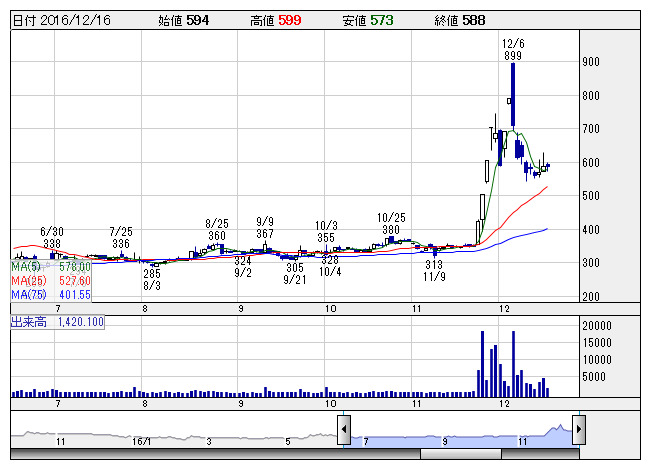The height and width of the screenshot is (469, 652).
Task: Click the 285 8/3 low marker label
Action: click(x=152, y=279)
